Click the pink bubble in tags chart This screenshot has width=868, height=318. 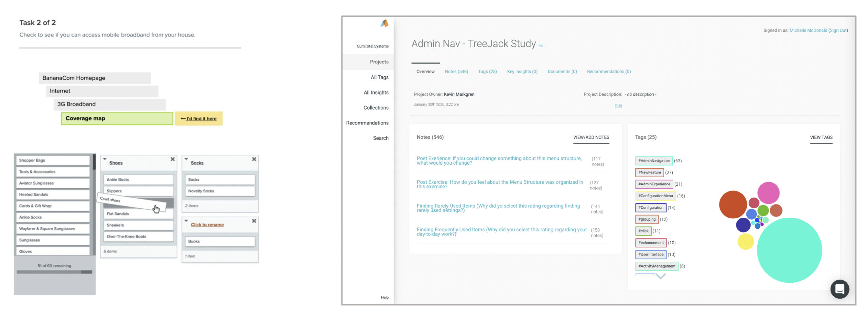[x=768, y=193]
